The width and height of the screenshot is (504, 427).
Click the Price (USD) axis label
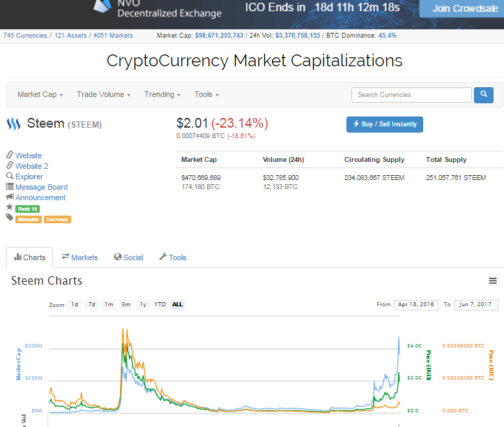(428, 365)
